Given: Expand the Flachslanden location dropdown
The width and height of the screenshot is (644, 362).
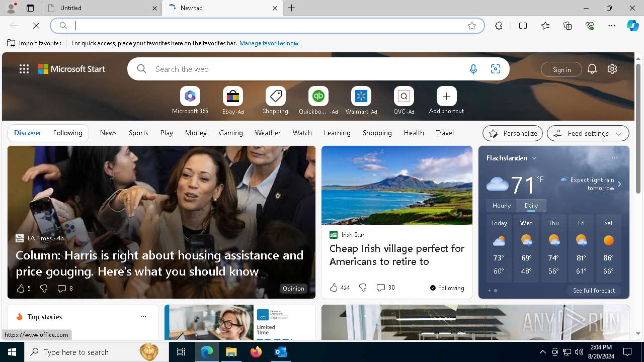Looking at the screenshot, I should point(534,158).
